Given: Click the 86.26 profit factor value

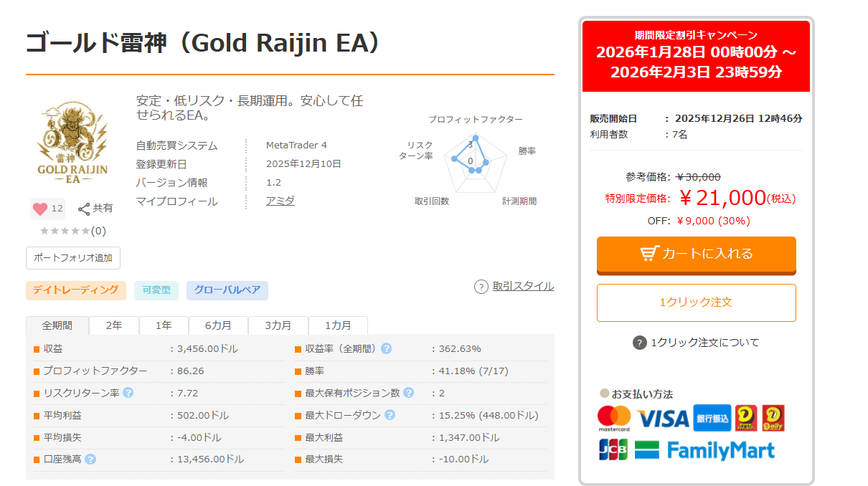Looking at the screenshot, I should pos(190,371).
